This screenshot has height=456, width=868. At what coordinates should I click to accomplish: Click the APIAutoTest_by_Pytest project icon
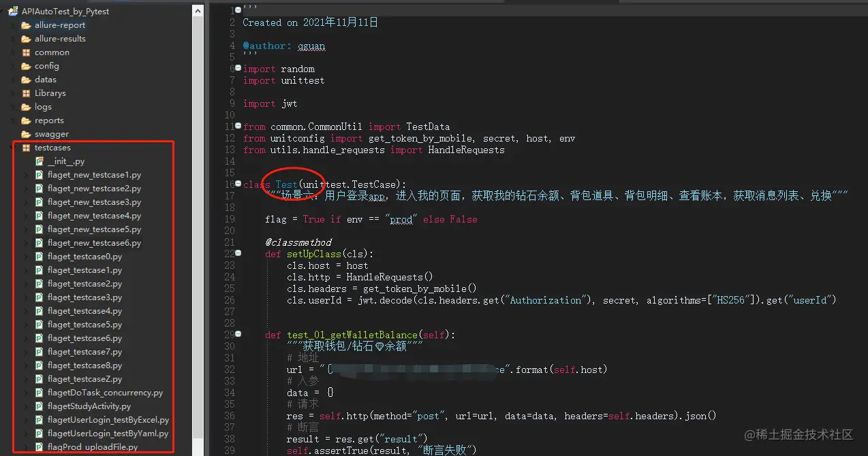[x=13, y=11]
